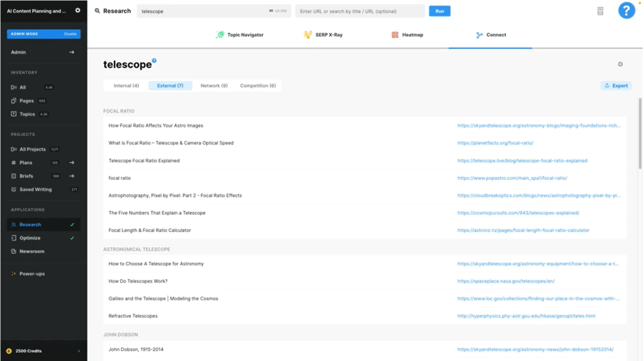Switch to the Heatmap tab
This screenshot has height=361, width=644.
pos(408,35)
